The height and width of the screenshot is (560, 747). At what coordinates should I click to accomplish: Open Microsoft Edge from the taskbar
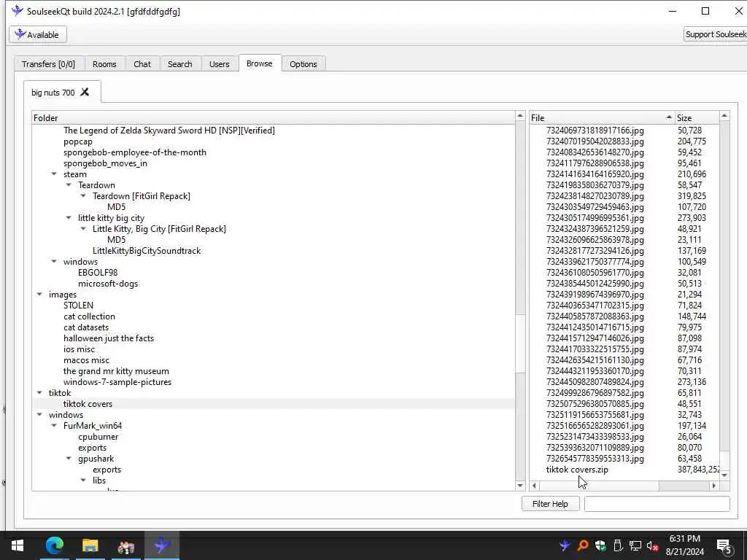[54, 545]
